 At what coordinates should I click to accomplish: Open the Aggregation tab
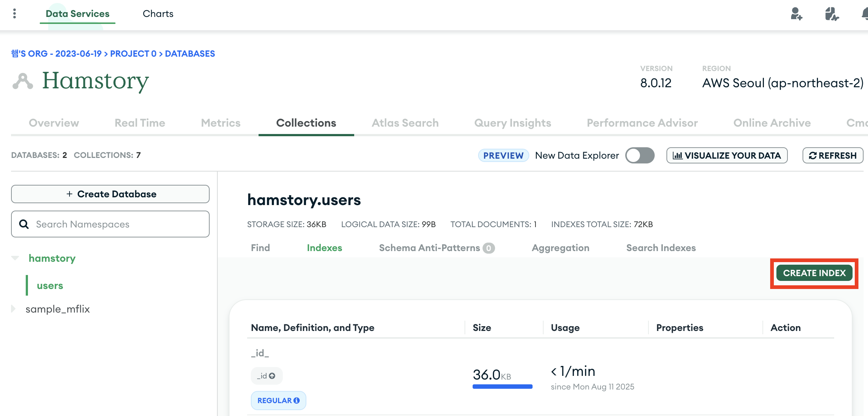coord(560,248)
